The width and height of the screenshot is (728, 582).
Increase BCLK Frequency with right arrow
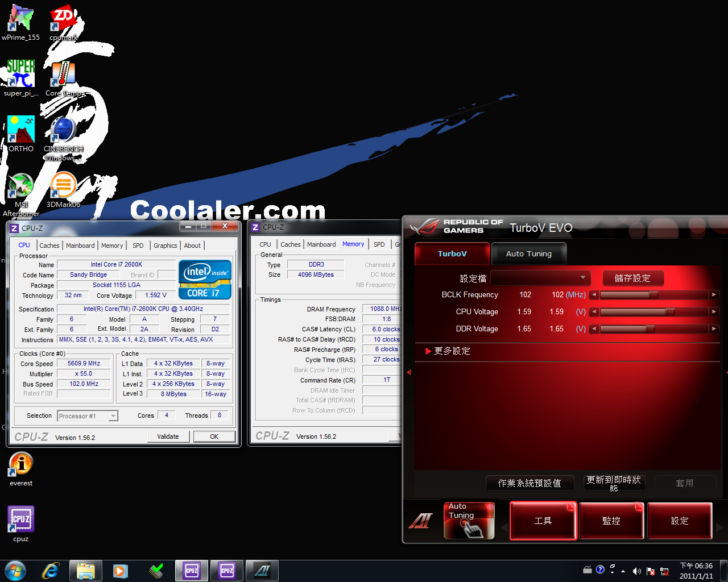(714, 295)
